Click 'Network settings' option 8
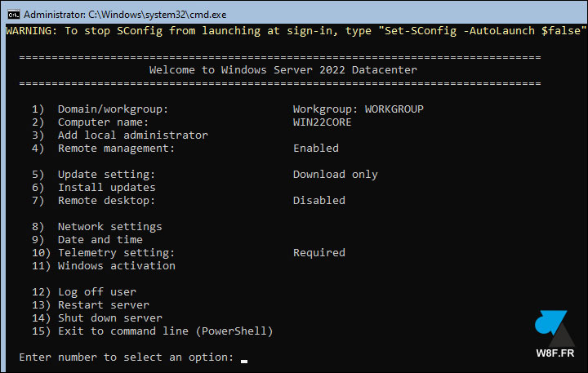 [110, 227]
